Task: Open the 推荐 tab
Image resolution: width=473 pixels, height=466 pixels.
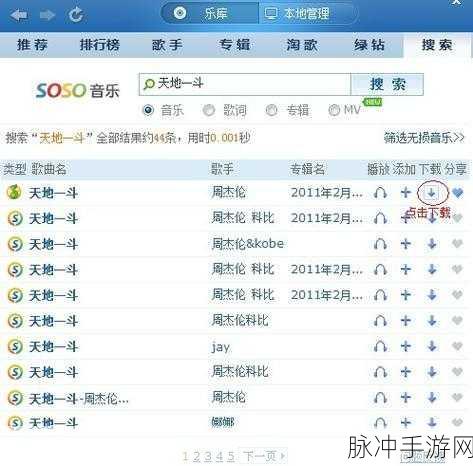Action: [32, 45]
